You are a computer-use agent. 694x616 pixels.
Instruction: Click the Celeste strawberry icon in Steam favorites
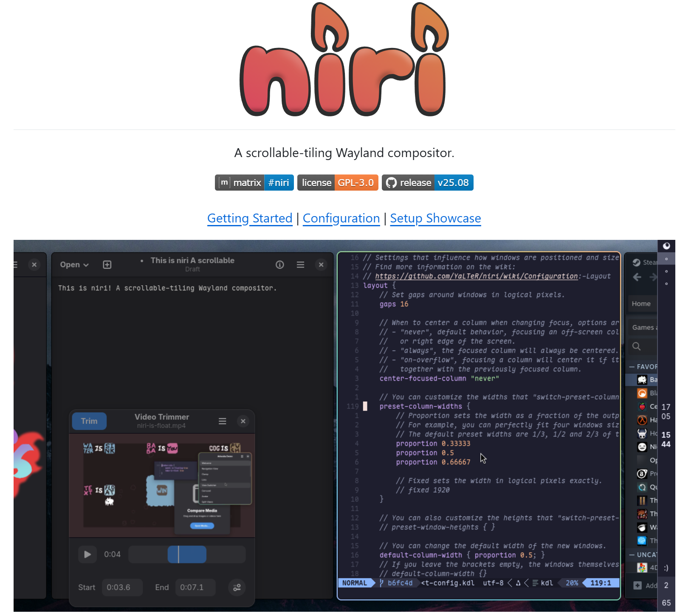point(642,407)
